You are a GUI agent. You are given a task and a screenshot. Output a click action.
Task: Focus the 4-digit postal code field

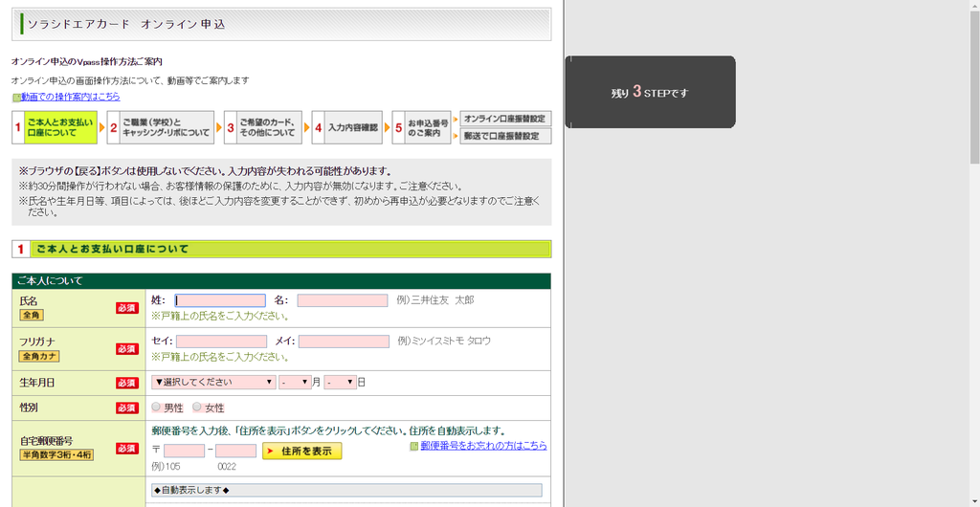pyautogui.click(x=235, y=451)
